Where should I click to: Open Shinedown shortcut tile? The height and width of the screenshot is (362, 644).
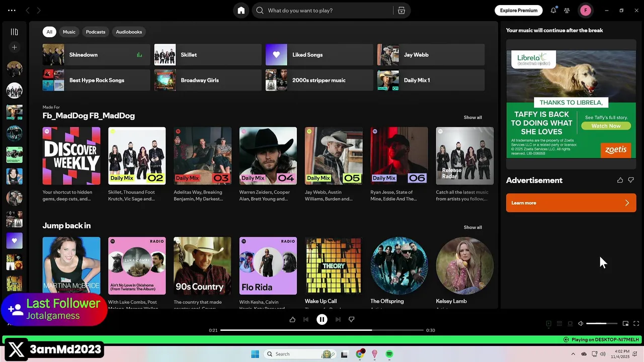(x=96, y=55)
